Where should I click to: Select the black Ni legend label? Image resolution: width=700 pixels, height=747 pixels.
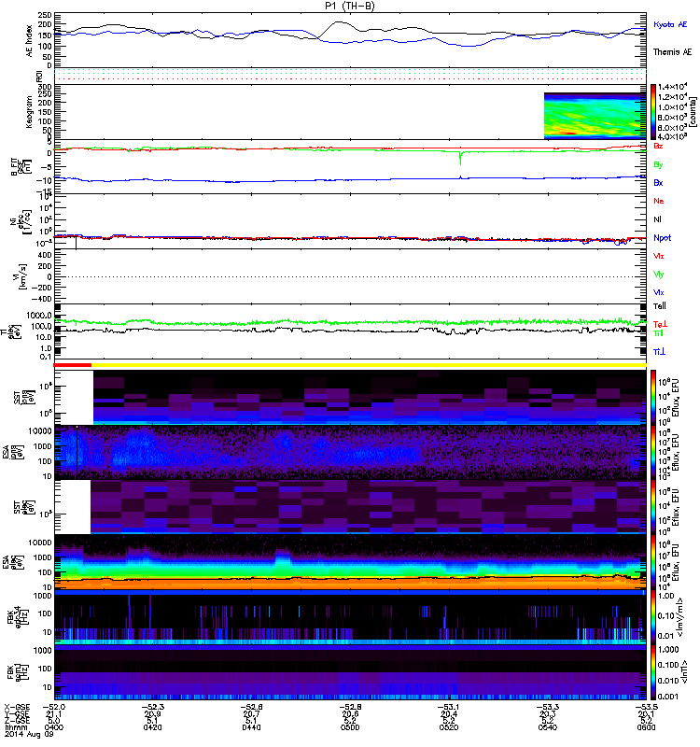tap(658, 219)
